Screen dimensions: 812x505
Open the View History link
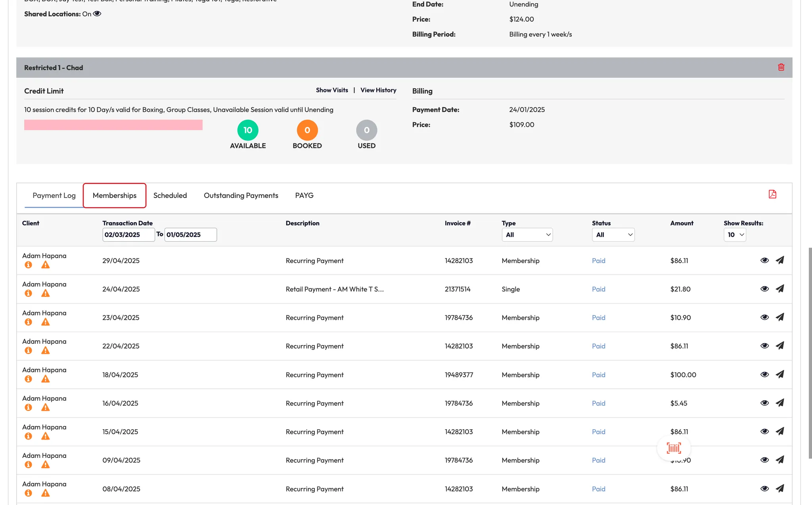pyautogui.click(x=378, y=90)
